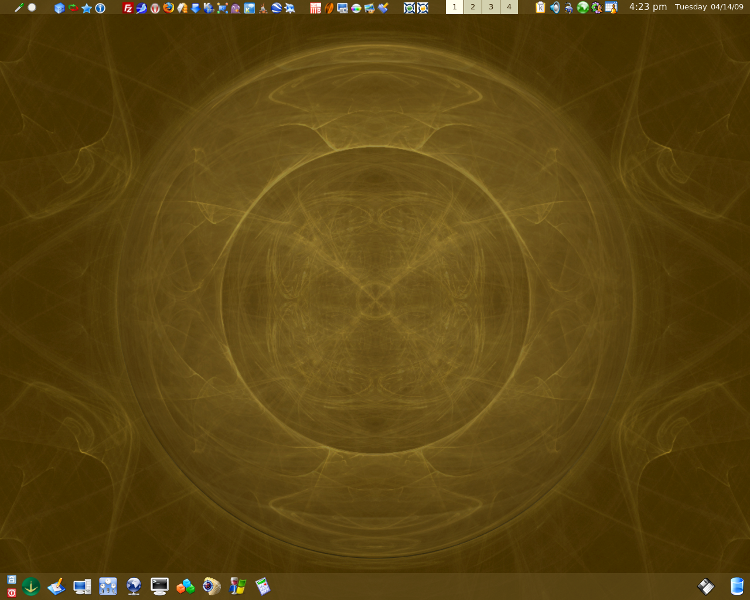This screenshot has height=600, width=750.
Task: Open the speaker volume tray icon
Action: (554, 8)
